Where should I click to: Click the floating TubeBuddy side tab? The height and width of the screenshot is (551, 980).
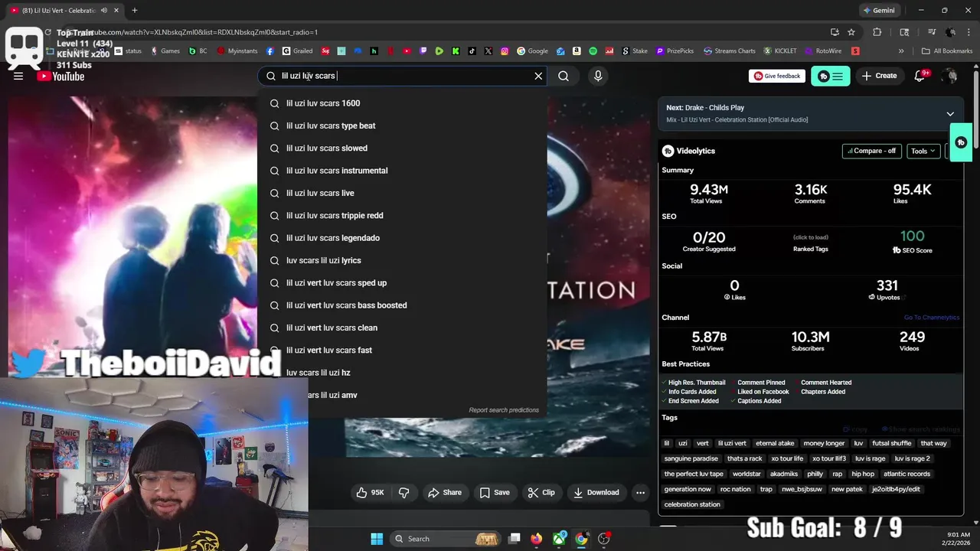point(961,142)
